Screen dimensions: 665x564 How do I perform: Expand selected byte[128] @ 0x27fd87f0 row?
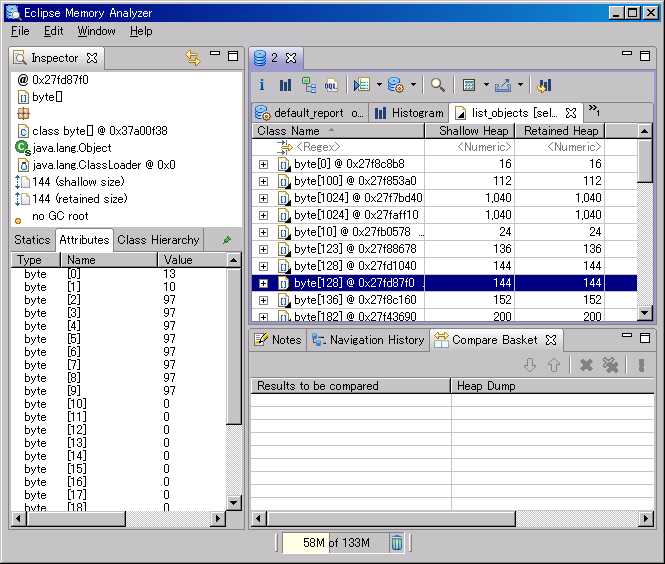pos(263,283)
